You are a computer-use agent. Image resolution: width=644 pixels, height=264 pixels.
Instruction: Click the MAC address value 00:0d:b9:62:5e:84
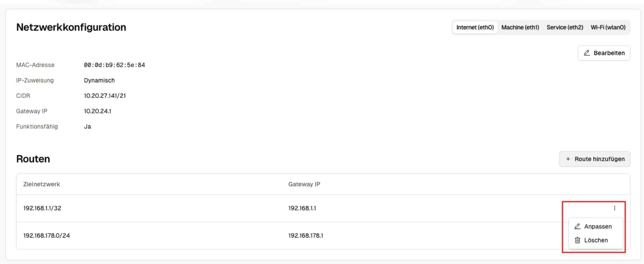click(x=114, y=65)
